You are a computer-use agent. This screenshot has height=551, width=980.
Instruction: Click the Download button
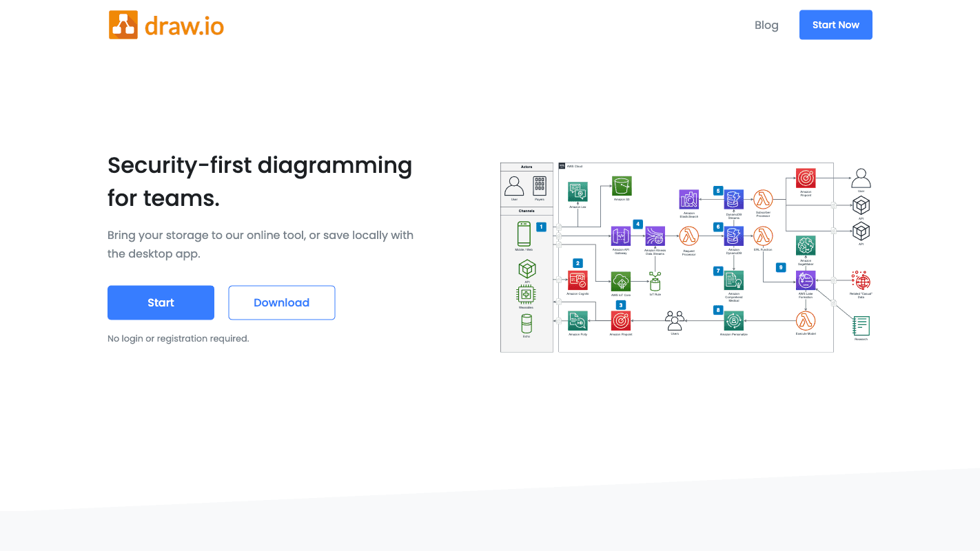tap(281, 302)
